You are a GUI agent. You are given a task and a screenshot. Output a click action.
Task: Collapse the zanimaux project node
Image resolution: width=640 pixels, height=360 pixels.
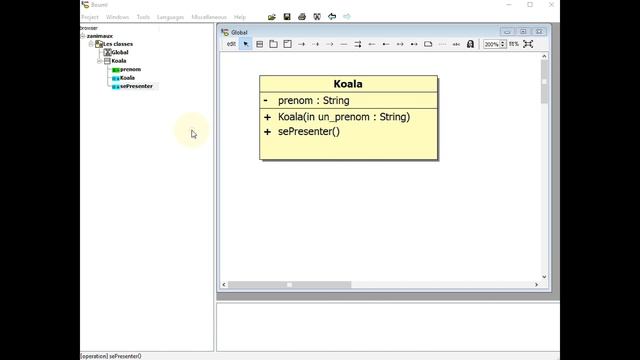click(x=83, y=36)
